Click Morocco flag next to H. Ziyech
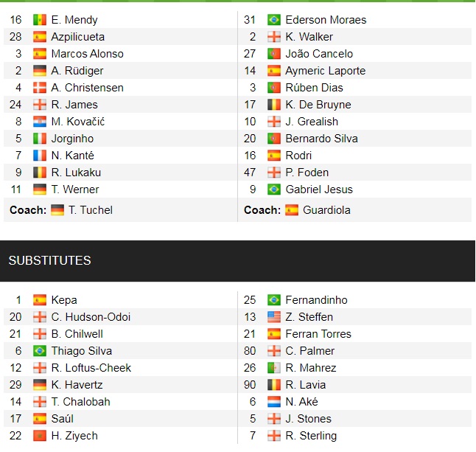This screenshot has height=452, width=476. tap(40, 436)
